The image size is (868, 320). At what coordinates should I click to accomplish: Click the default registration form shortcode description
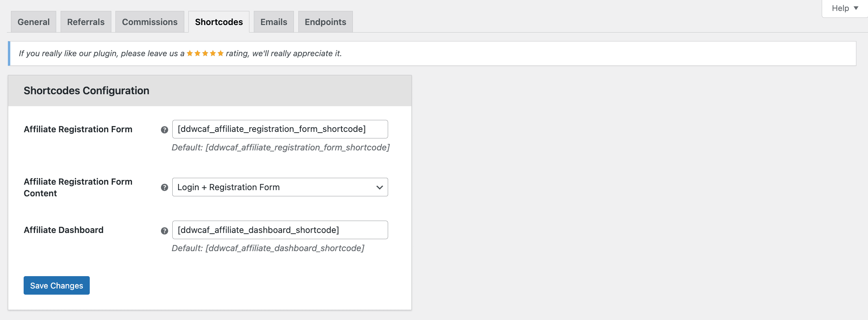click(x=281, y=147)
